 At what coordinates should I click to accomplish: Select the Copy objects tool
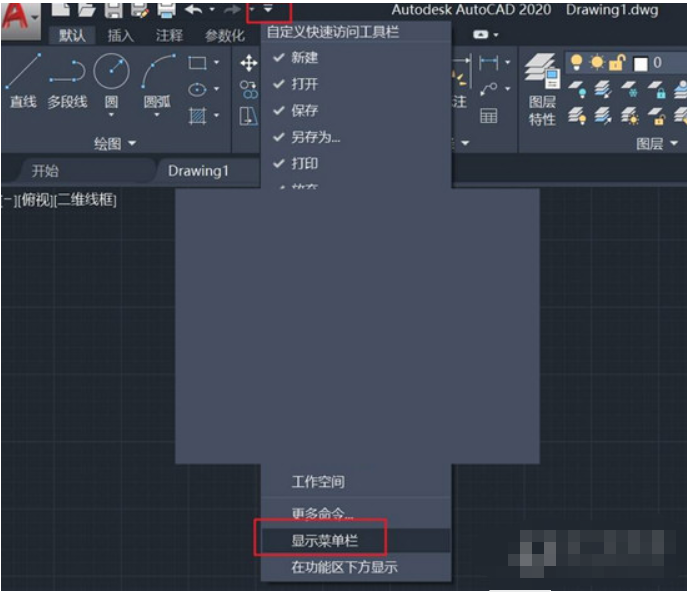tap(249, 89)
